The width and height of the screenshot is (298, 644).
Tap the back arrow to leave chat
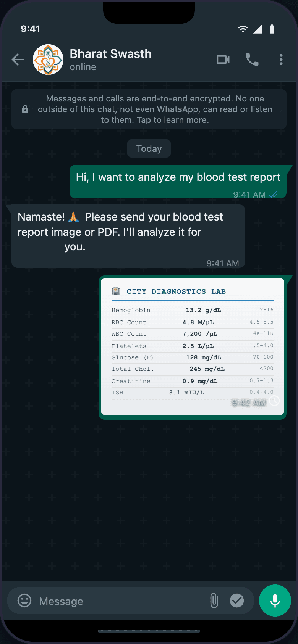[18, 60]
